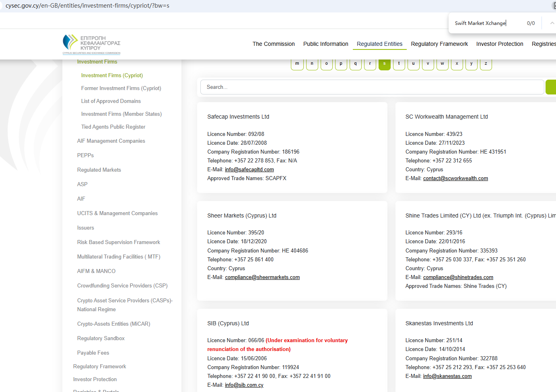Click the Swift Market Xchange find box
The height and width of the screenshot is (392, 556).
coord(487,23)
